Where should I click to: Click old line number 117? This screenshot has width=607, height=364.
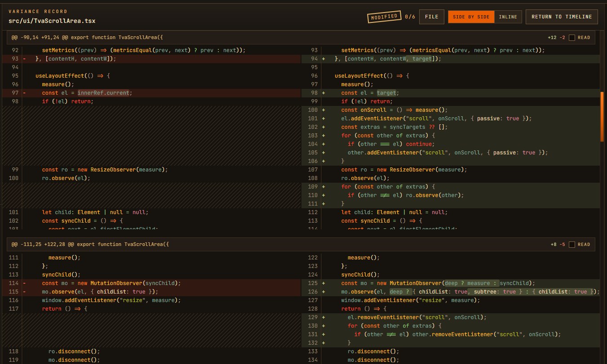(x=13, y=309)
